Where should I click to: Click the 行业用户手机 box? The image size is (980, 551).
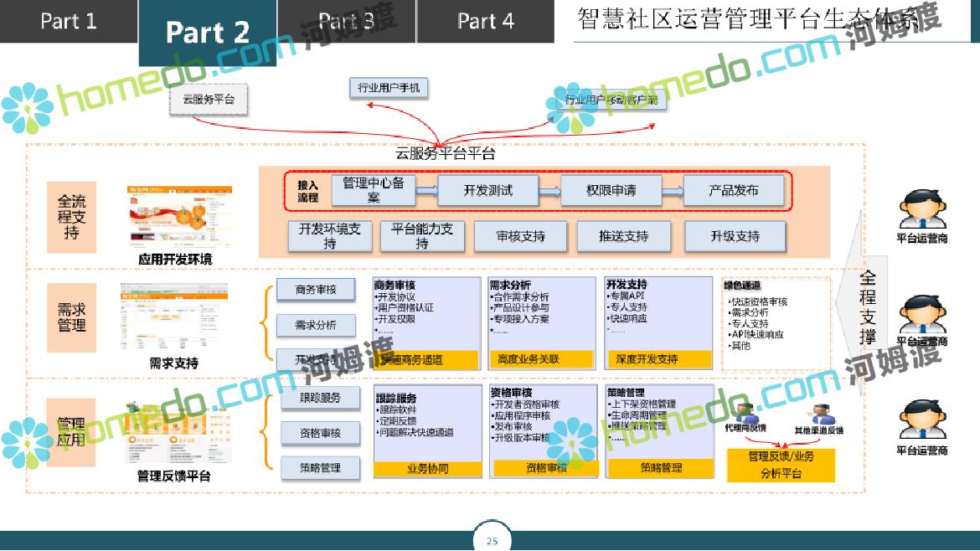[388, 88]
